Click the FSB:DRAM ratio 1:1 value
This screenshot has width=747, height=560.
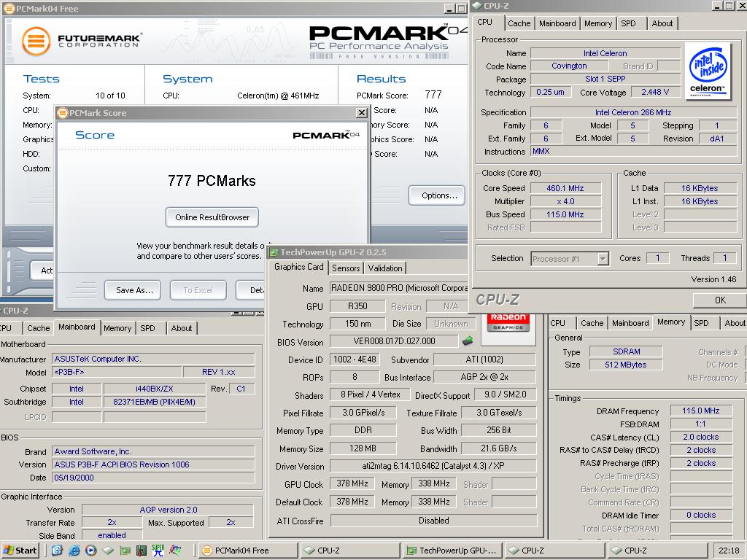(701, 424)
